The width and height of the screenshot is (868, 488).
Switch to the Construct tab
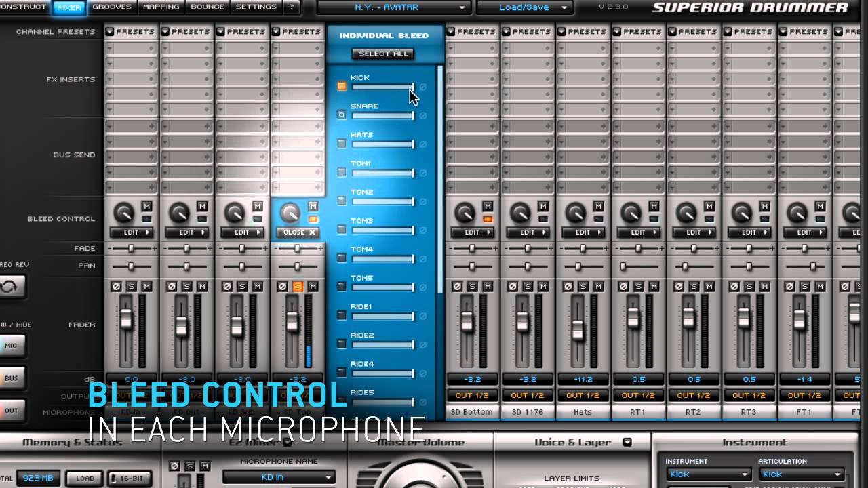coord(24,7)
